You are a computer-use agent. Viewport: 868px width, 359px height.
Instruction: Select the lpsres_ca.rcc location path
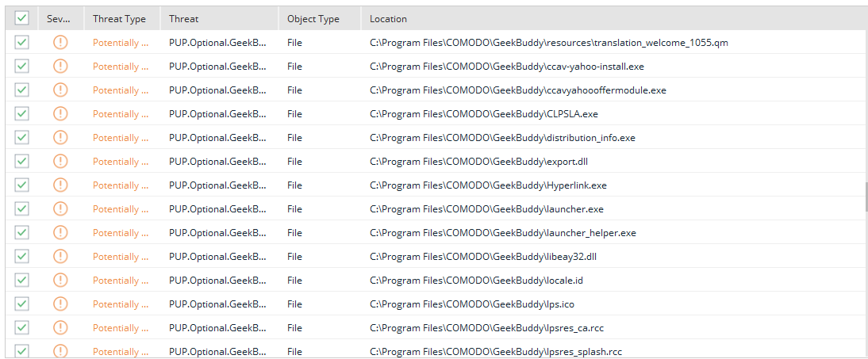pyautogui.click(x=486, y=328)
